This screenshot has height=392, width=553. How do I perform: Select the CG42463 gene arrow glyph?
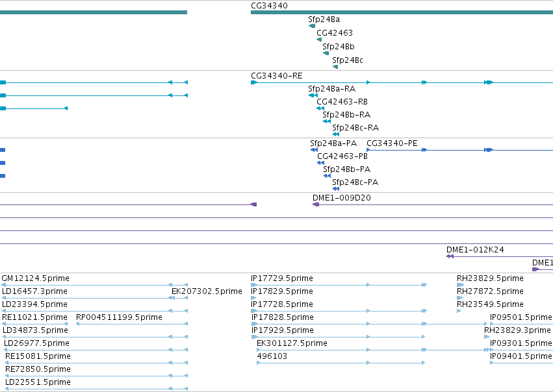(x=319, y=40)
